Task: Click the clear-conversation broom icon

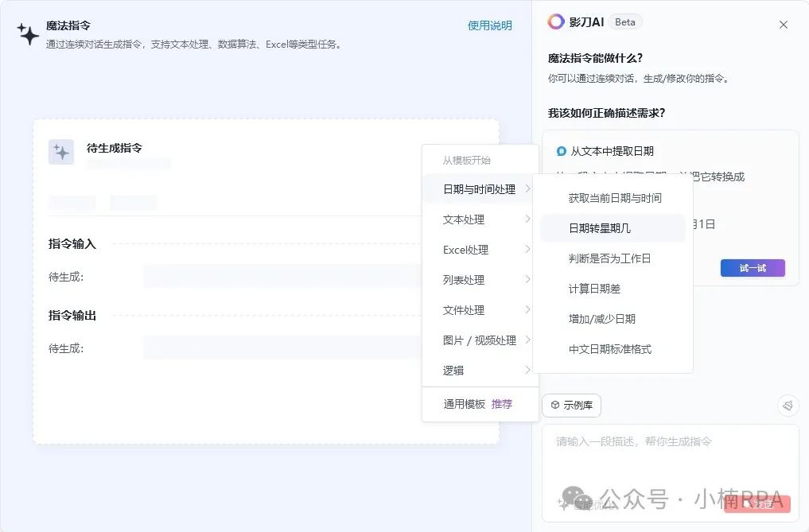Action: point(788,405)
